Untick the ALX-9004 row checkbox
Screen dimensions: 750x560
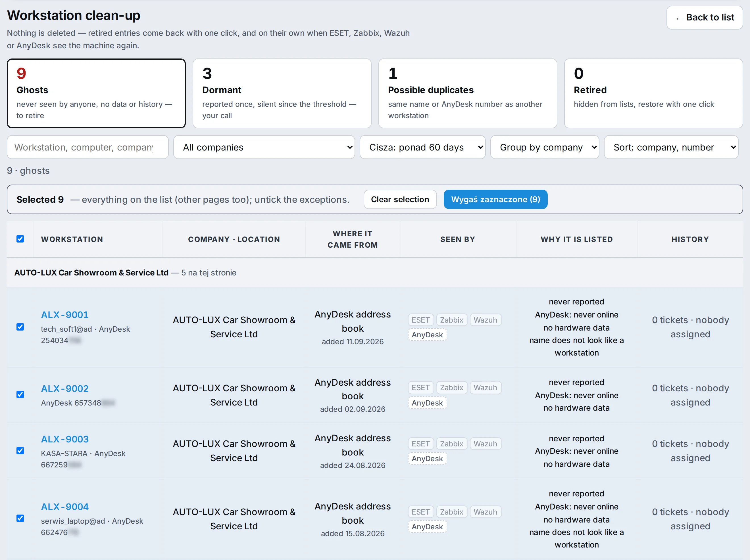pyautogui.click(x=20, y=518)
